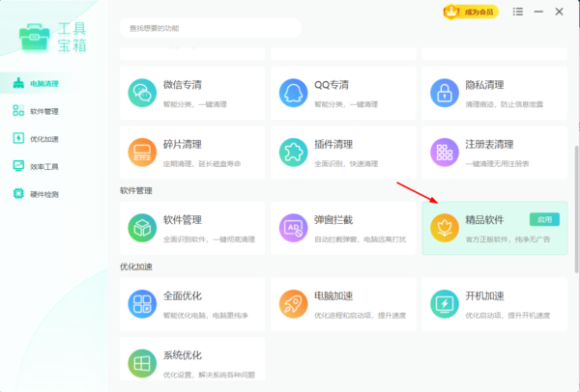This screenshot has height=392, width=580.
Task: Click 优化启动项，提升开机速度 description
Action: (x=507, y=316)
